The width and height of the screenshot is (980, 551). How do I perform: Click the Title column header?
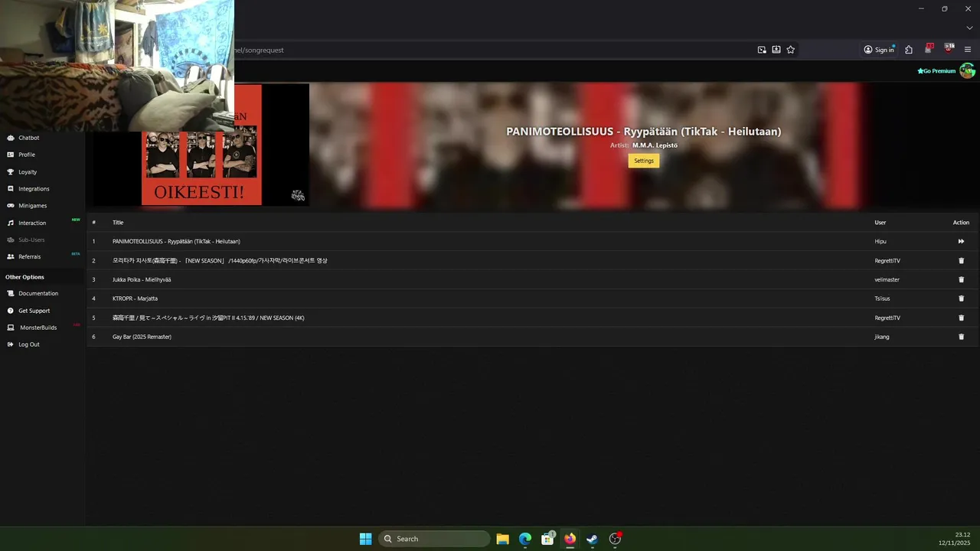(118, 223)
